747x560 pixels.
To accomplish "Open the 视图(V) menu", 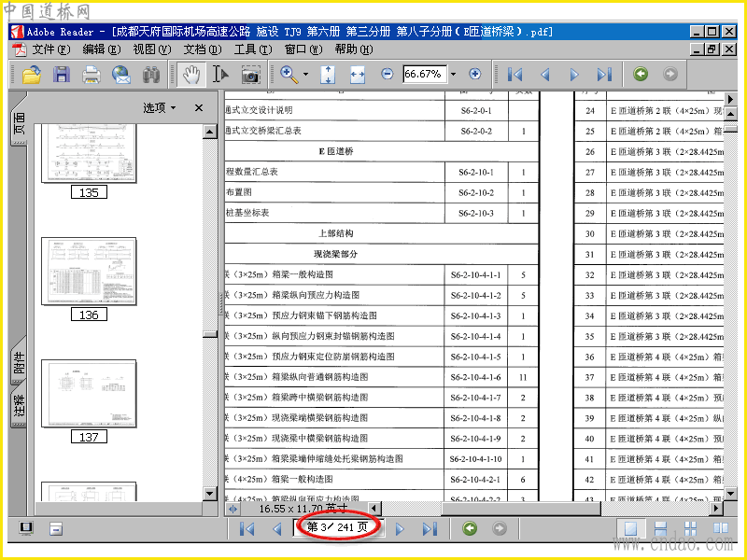I will coord(152,49).
